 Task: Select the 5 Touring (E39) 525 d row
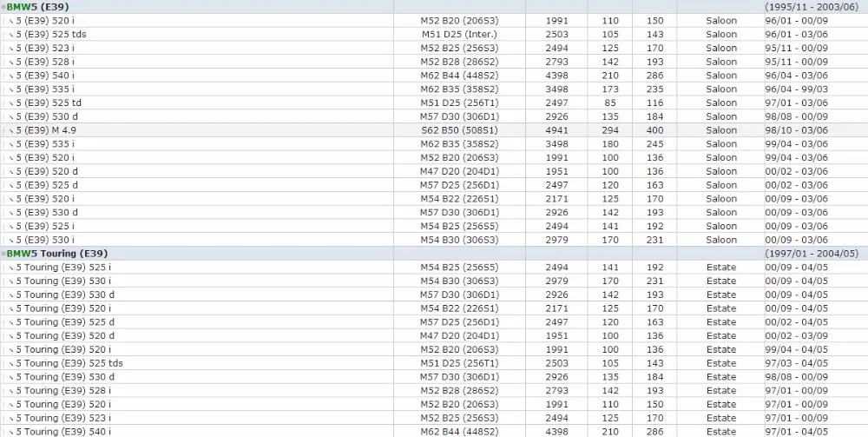434,322
